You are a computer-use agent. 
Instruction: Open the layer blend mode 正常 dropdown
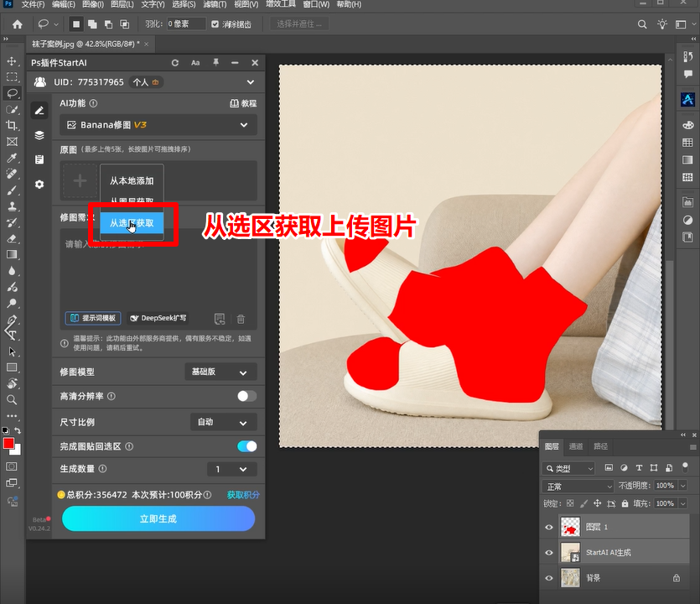click(578, 486)
